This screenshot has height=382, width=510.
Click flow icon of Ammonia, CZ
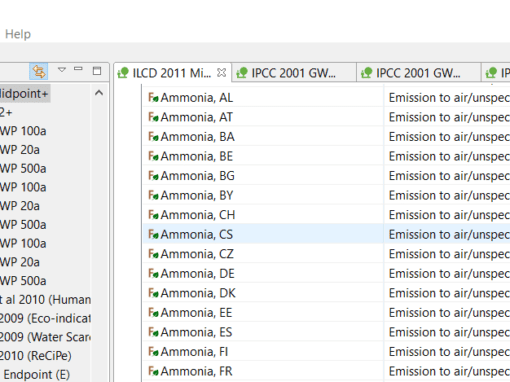153,254
